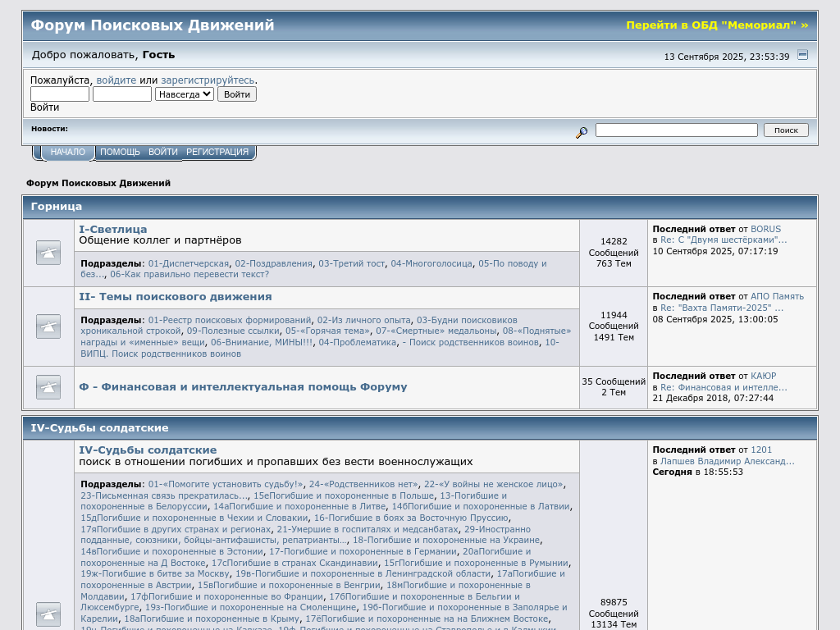Screen dimensions: 840x630
Task: Click the board icon beside II- Темы поискового движения
Action: coord(48,326)
